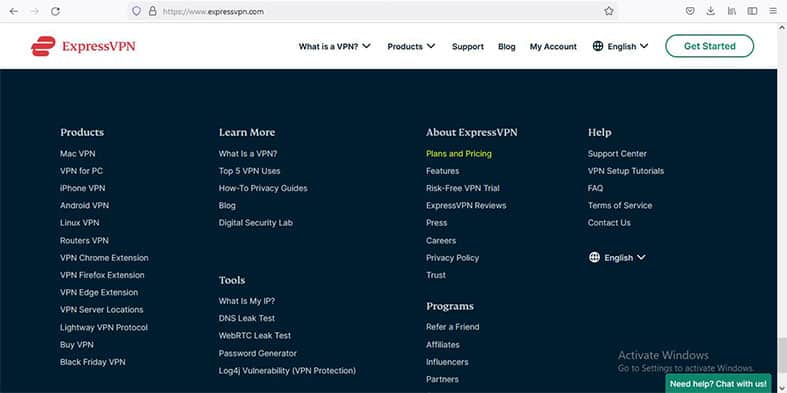Open the Features link
787x393 pixels.
[x=442, y=171]
